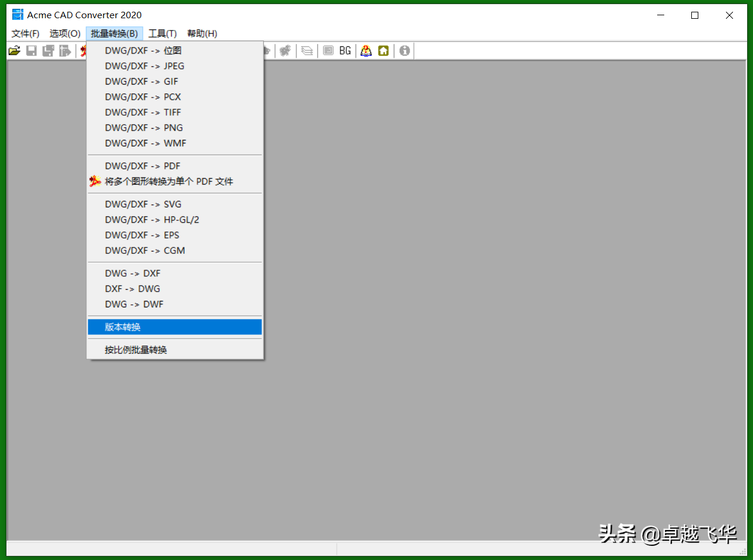Select 按比例批量转换 menu entry

click(175, 350)
